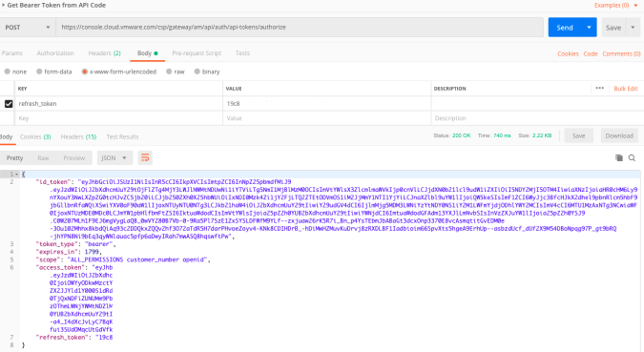This screenshot has height=352, width=644.
Task: Switch to the Authorization tab
Action: click(x=55, y=53)
